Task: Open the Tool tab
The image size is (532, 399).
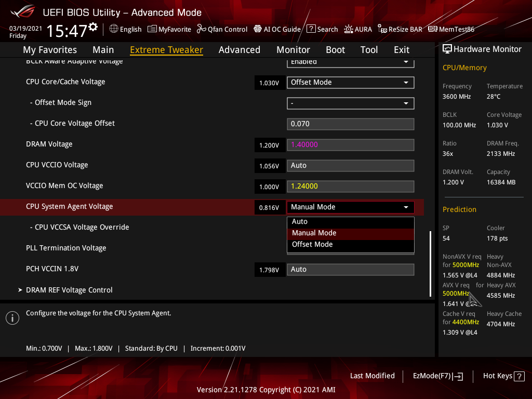Action: click(x=369, y=49)
